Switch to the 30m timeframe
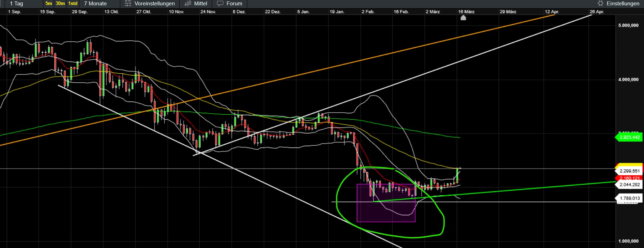The image size is (644, 248). (x=60, y=4)
